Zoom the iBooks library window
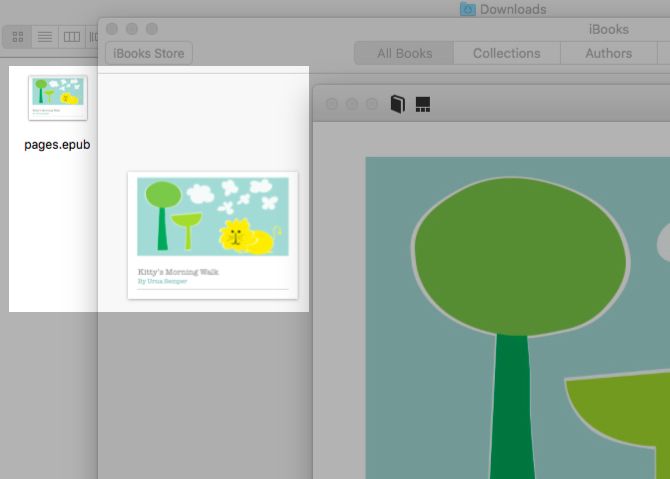This screenshot has height=479, width=670. [x=152, y=29]
